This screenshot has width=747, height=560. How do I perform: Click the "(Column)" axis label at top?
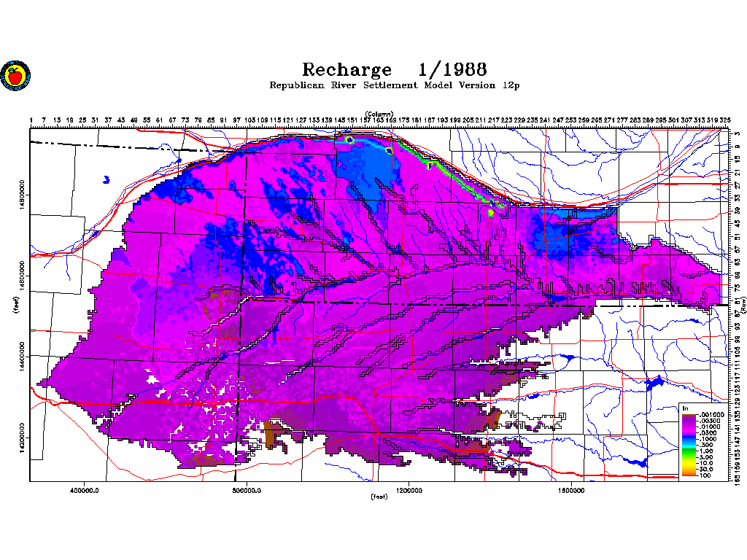[379, 114]
